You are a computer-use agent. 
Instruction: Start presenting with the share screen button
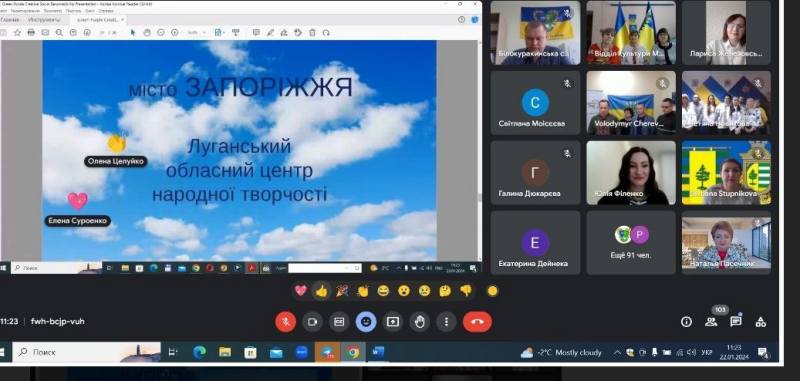point(392,322)
